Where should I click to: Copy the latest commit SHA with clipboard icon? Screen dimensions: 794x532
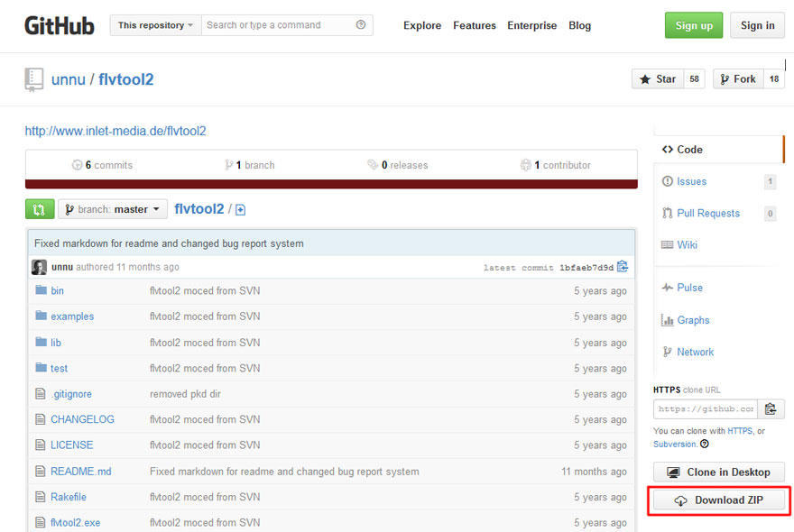coord(623,267)
